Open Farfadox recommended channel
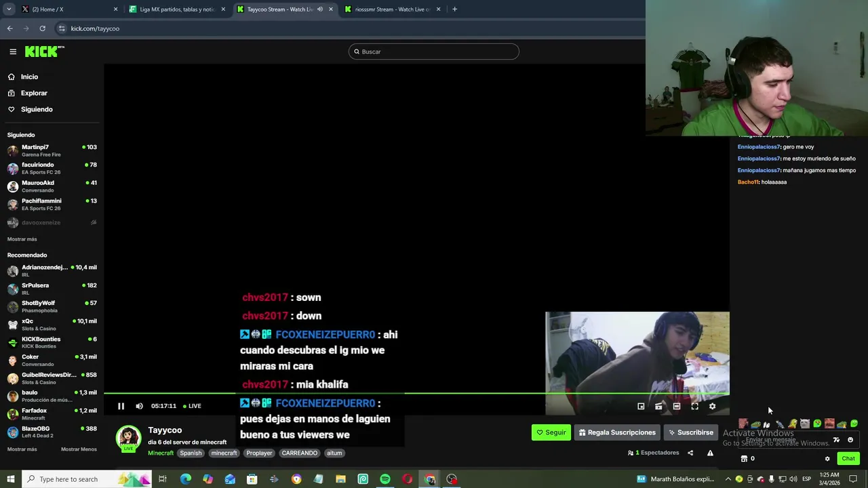Viewport: 868px width, 488px height. (x=52, y=414)
